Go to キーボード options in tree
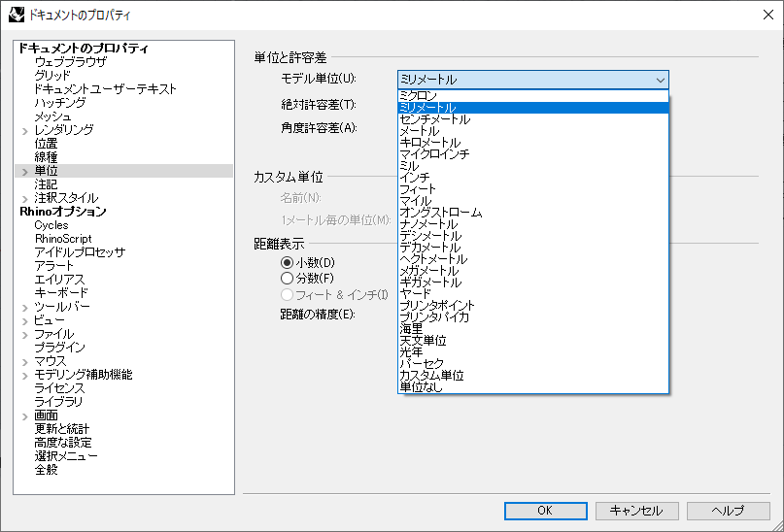This screenshot has height=532, width=784. pos(61,293)
